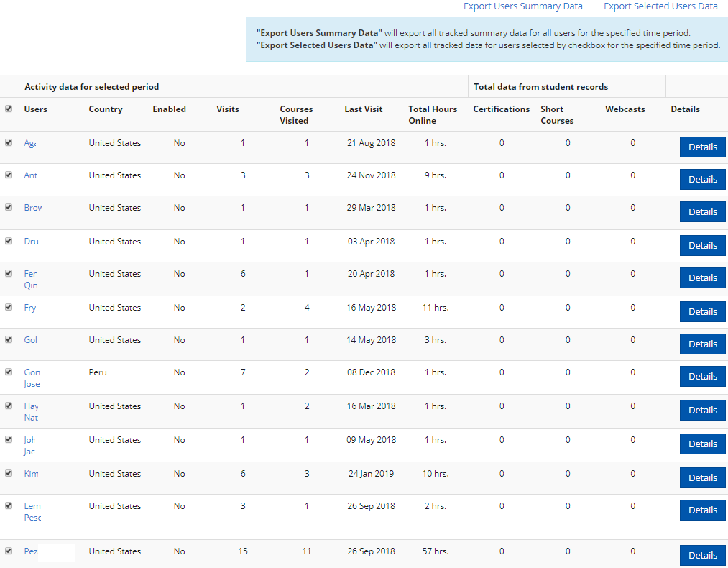The width and height of the screenshot is (728, 568).
Task: Click Export Selected Users Data link
Action: pyautogui.click(x=660, y=6)
